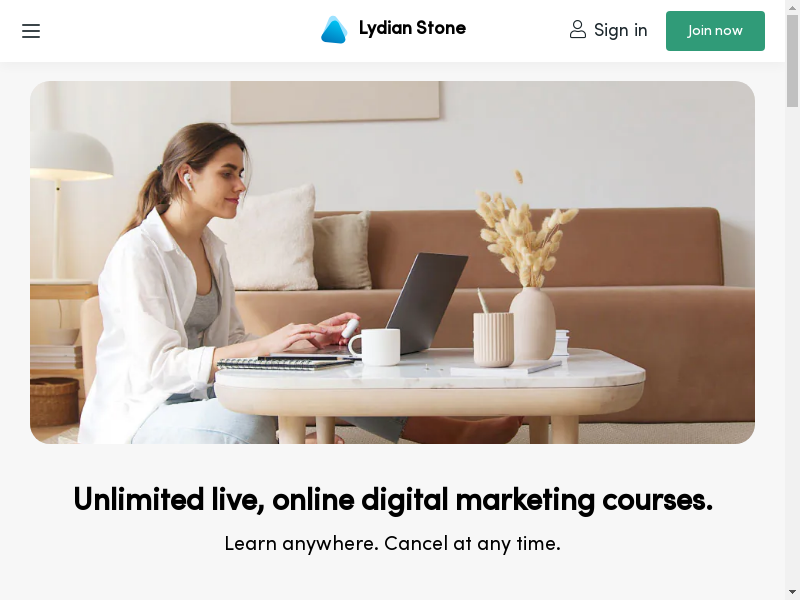
Task: Click the wicker basket in the photo
Action: (54, 402)
